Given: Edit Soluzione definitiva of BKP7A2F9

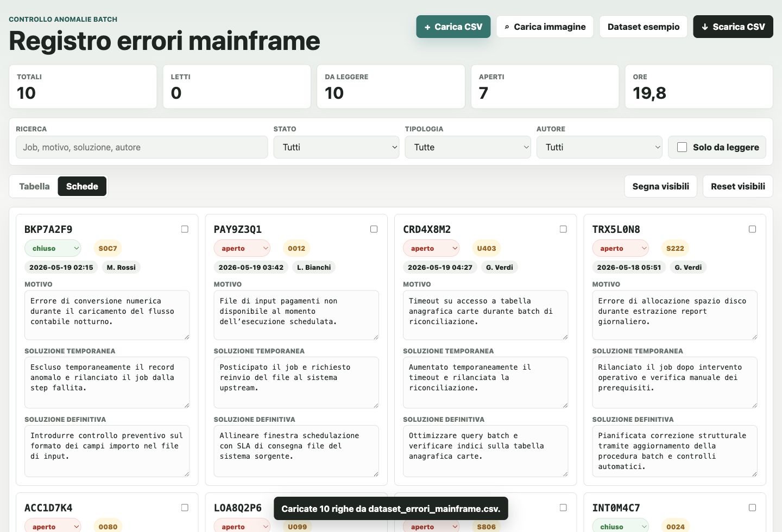Looking at the screenshot, I should [107, 451].
